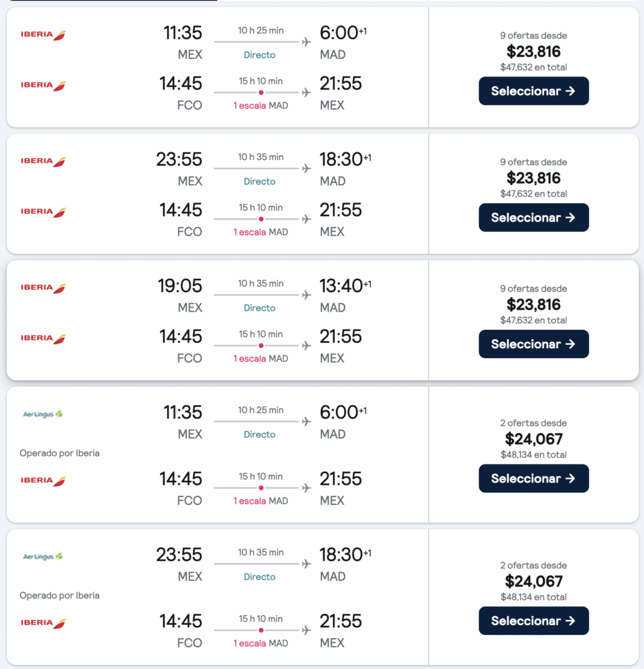Viewport: 644px width, 669px height.
Task: Hit Seleccionar on the Aer Lingus 23:55 result
Action: [x=534, y=621]
